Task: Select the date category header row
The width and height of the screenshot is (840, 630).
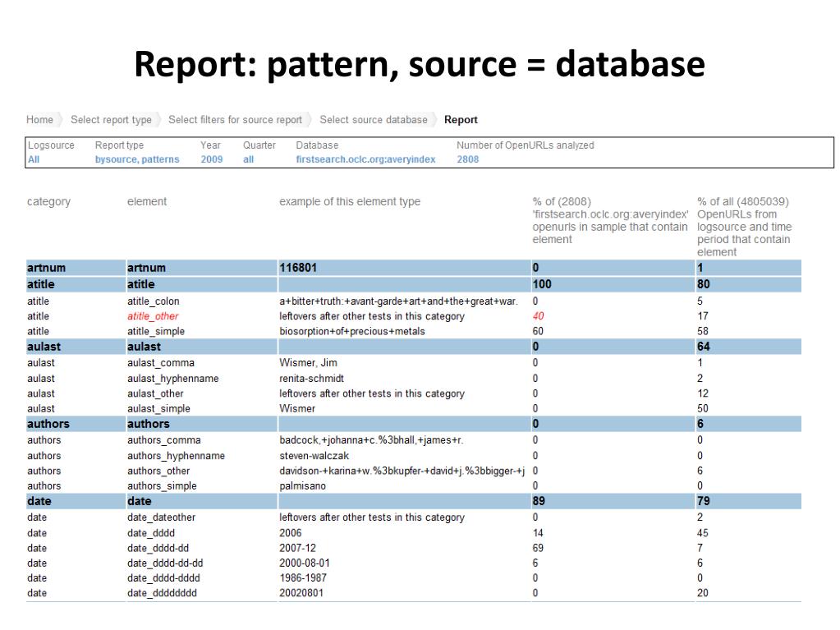Action: 39,501
